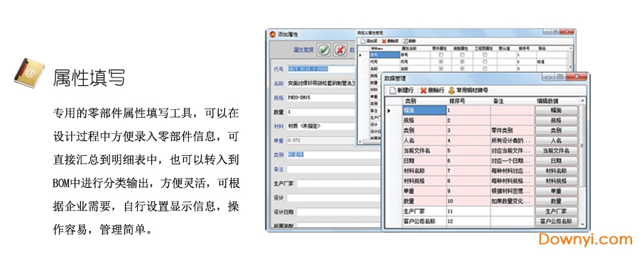Open 常用钢材牌号 from 数据管理 toolbar
The width and height of the screenshot is (644, 256).
468,90
